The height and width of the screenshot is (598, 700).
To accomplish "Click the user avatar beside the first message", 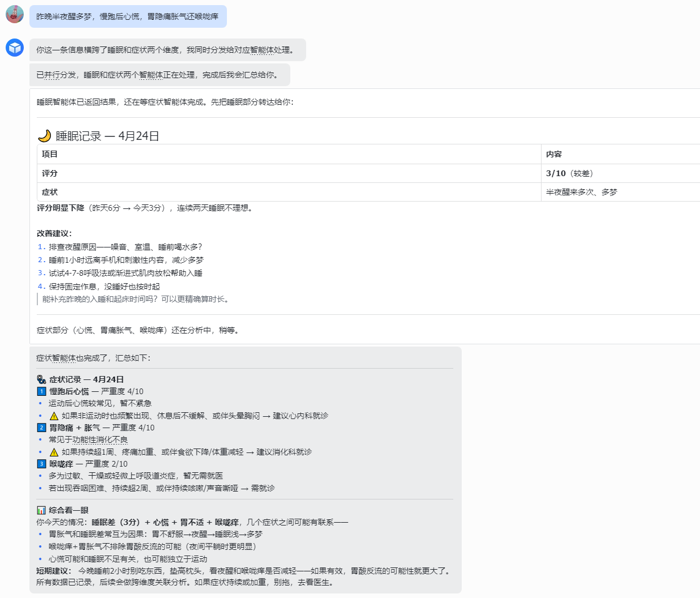I will [15, 14].
